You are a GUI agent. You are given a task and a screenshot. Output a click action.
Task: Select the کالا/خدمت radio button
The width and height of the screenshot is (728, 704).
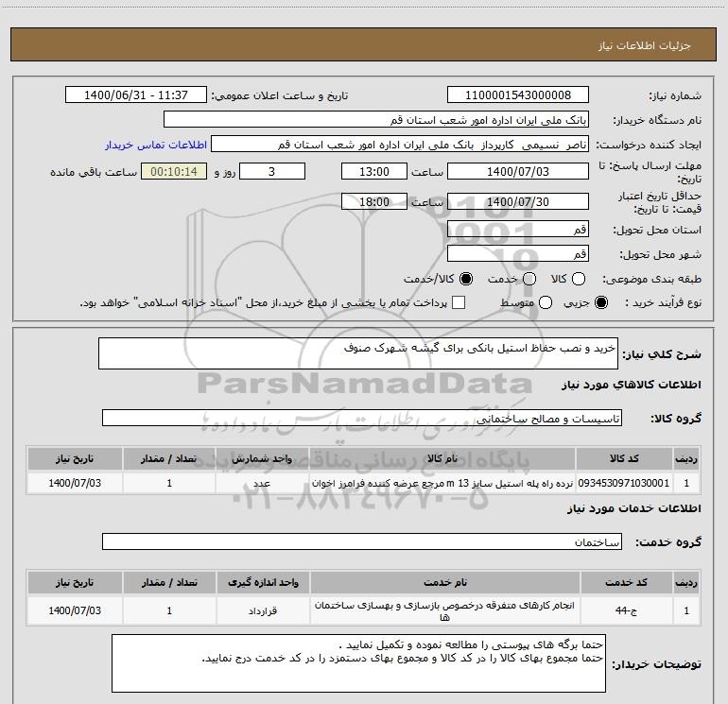tap(466, 279)
